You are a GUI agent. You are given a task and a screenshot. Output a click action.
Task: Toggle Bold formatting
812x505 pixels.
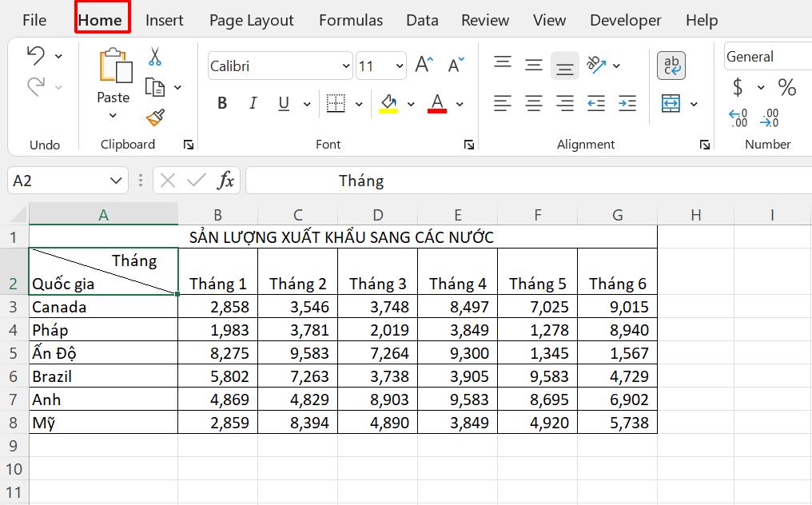pyautogui.click(x=221, y=103)
